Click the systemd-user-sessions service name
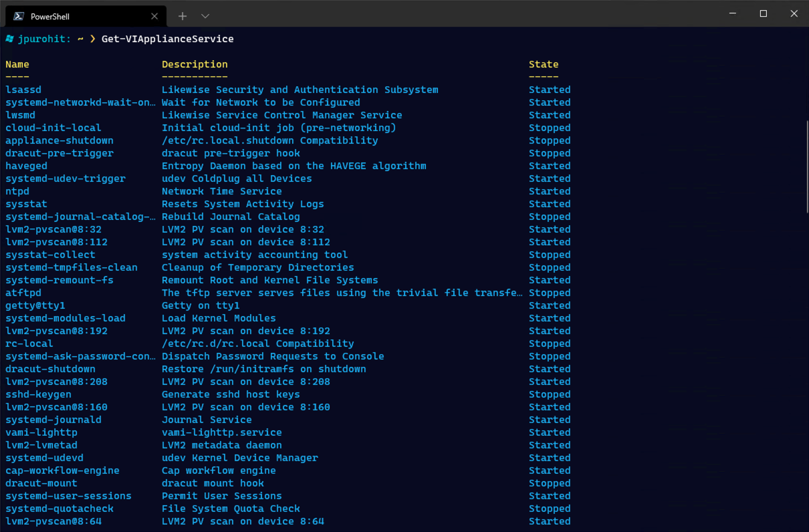This screenshot has width=809, height=532. (x=68, y=496)
